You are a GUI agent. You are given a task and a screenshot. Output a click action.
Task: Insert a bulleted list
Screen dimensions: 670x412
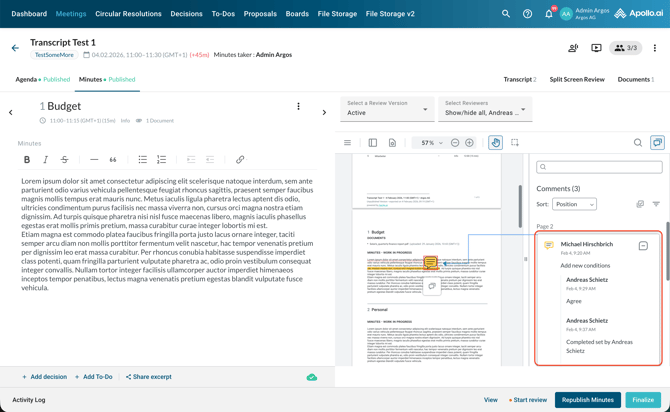coord(142,160)
